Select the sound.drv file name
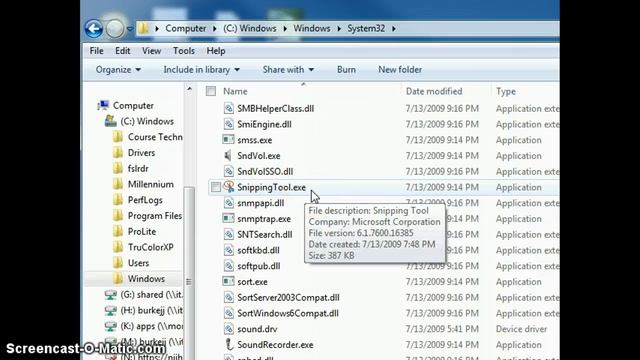This screenshot has width=640, height=360. tap(257, 329)
